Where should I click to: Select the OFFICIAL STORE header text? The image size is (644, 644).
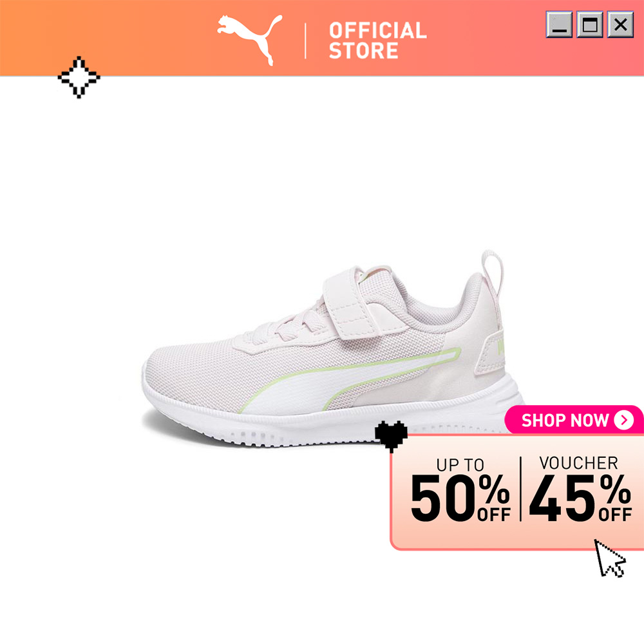pyautogui.click(x=377, y=41)
